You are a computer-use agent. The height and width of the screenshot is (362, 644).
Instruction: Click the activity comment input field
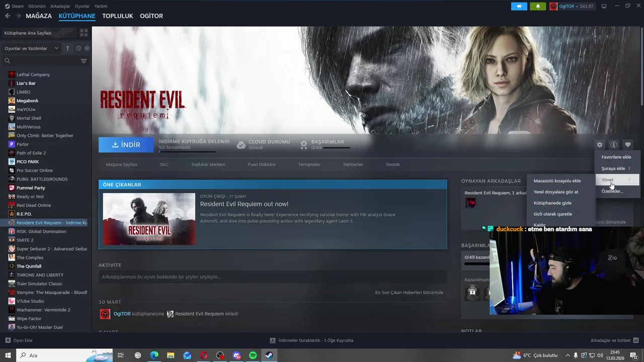(x=273, y=277)
